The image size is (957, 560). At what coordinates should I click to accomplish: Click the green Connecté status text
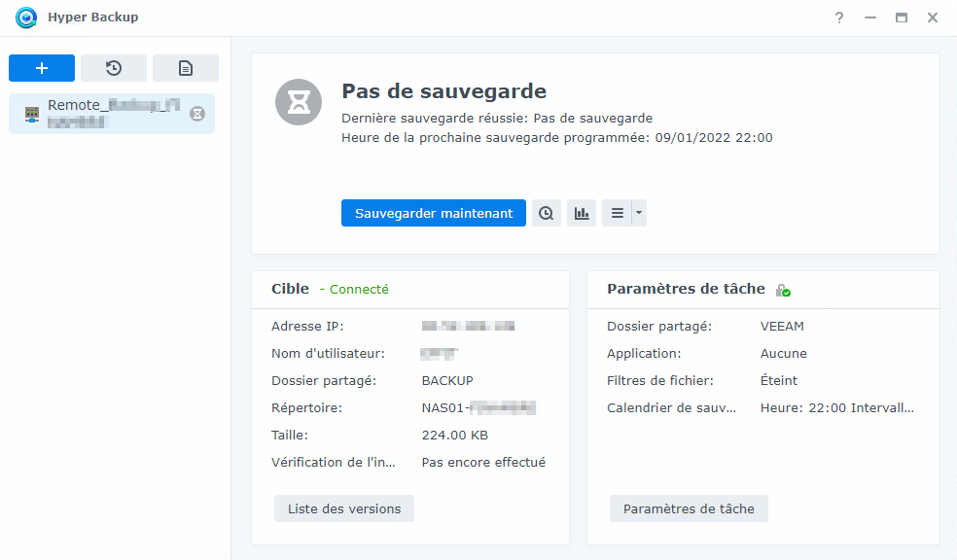(359, 289)
